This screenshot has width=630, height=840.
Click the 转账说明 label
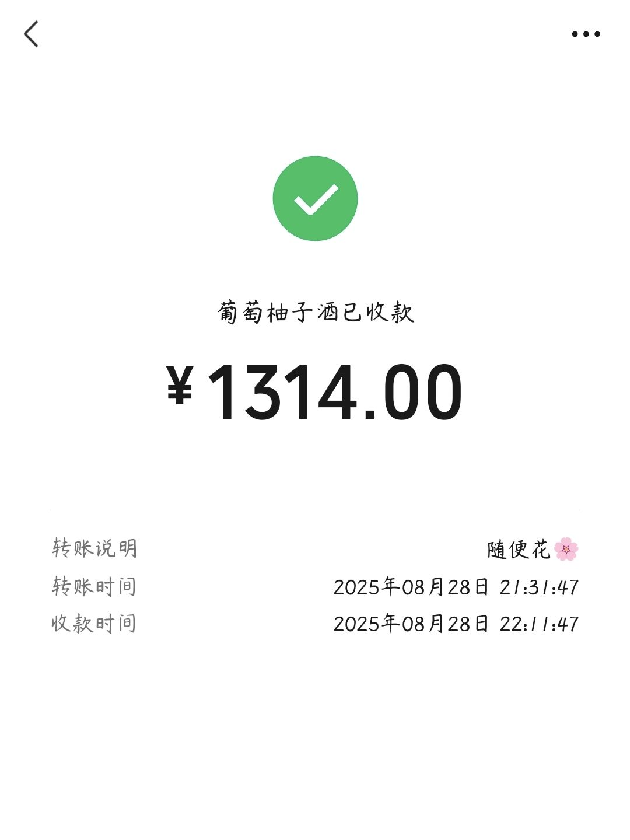click(x=94, y=548)
